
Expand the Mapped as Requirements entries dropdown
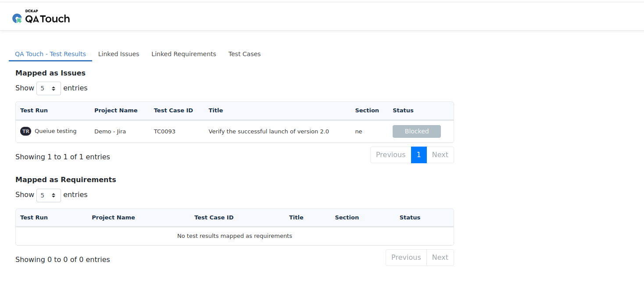pyautogui.click(x=48, y=195)
